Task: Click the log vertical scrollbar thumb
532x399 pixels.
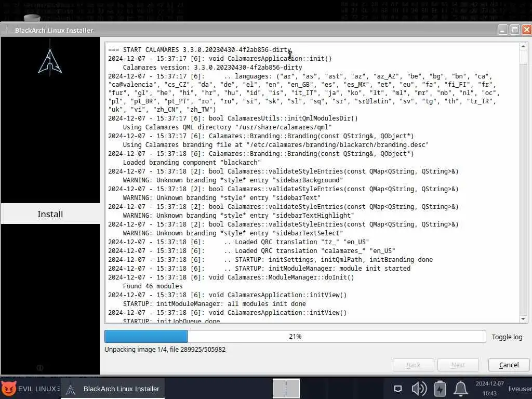Action: [x=523, y=57]
